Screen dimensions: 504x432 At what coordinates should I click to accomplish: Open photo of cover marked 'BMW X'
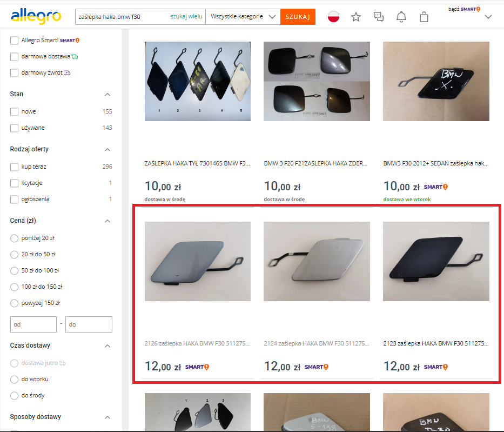(x=436, y=82)
